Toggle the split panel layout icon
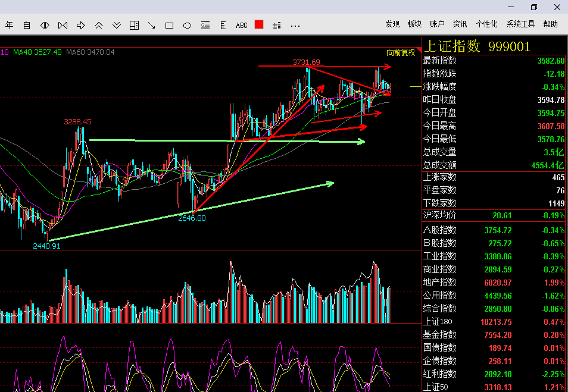The width and height of the screenshot is (568, 392). [x=134, y=26]
